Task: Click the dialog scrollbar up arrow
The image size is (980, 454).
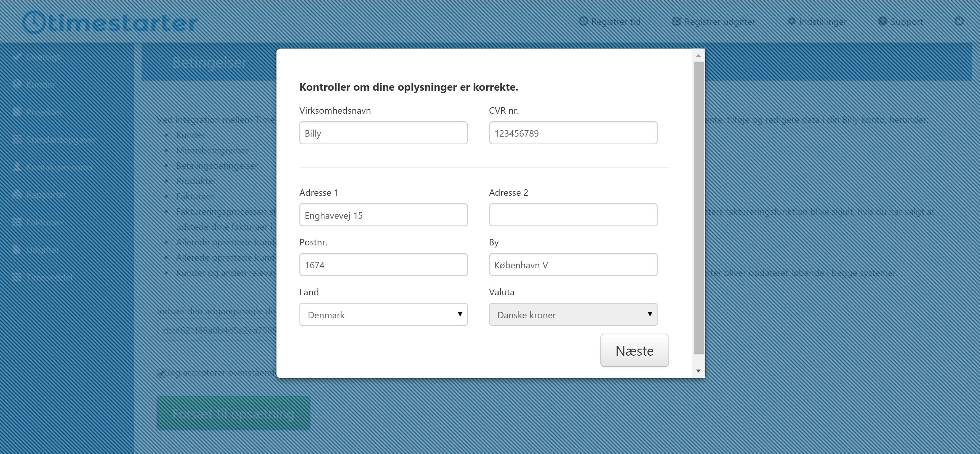Action: [x=698, y=55]
